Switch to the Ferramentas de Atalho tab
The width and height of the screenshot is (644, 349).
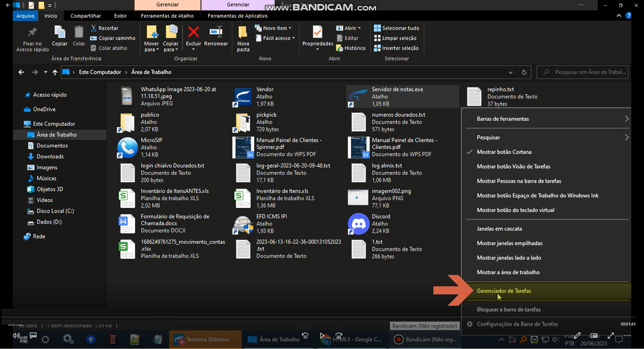(x=167, y=16)
